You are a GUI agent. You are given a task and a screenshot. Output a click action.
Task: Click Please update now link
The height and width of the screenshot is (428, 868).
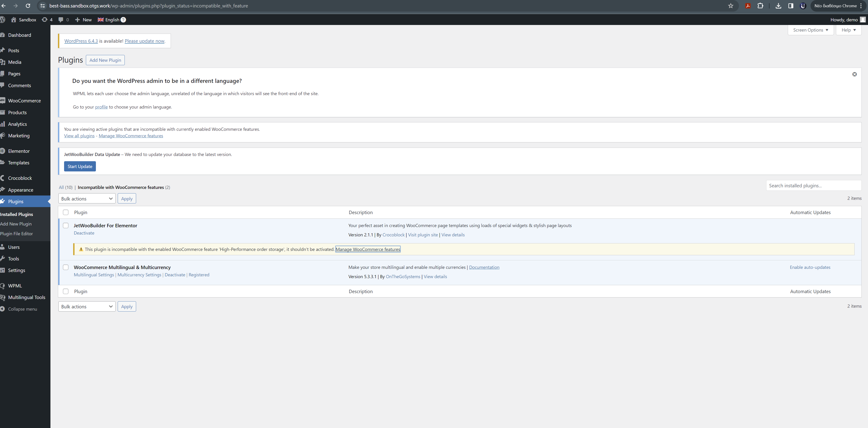145,41
